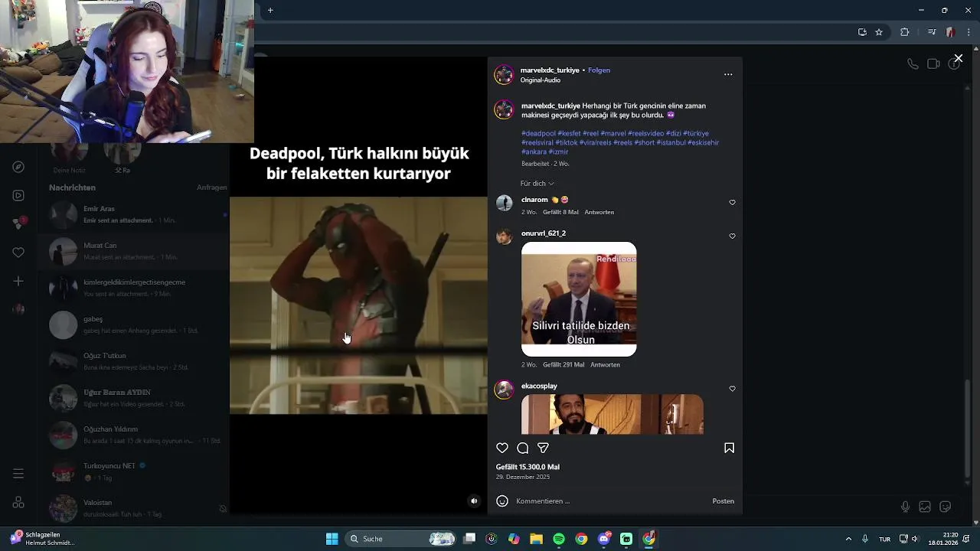Open Chrome media control icon

click(x=932, y=32)
